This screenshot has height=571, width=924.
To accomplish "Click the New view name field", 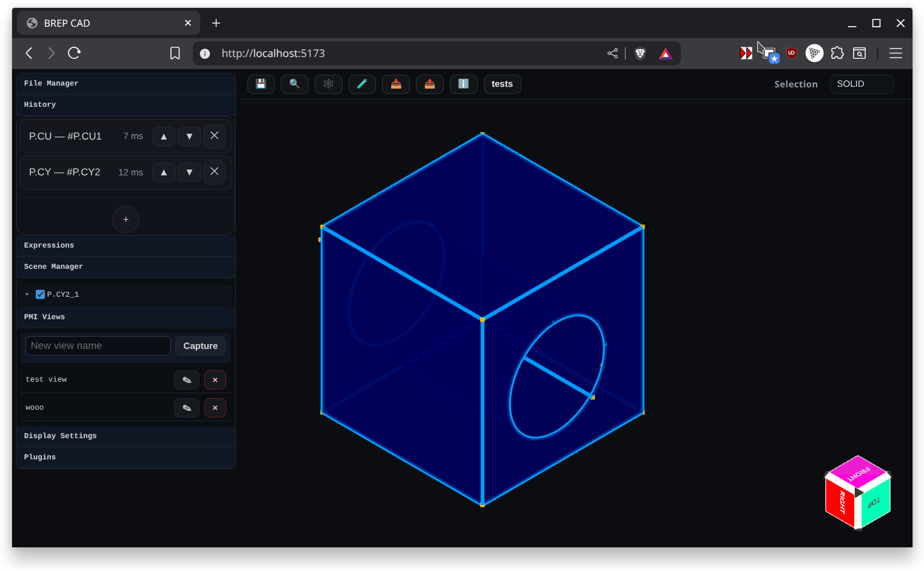I will tap(98, 346).
